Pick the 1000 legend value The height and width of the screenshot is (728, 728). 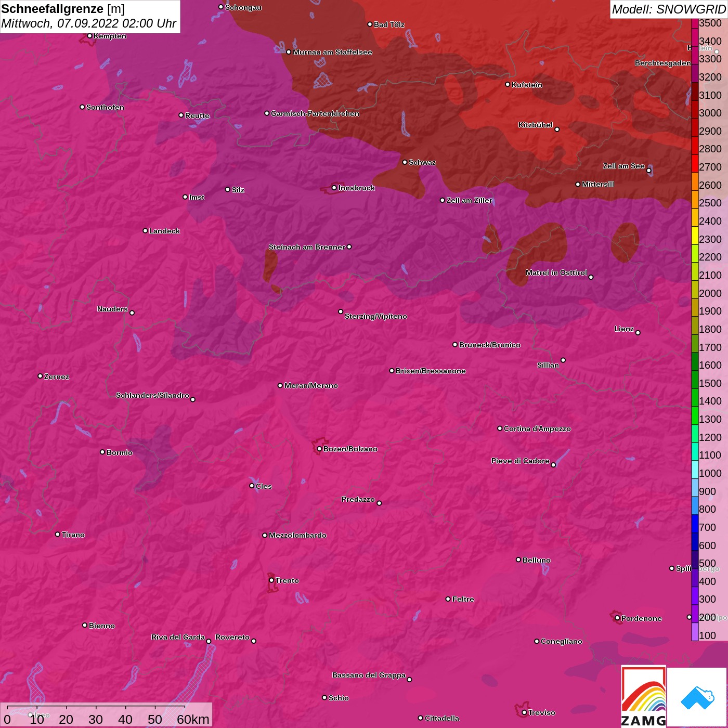pos(710,473)
